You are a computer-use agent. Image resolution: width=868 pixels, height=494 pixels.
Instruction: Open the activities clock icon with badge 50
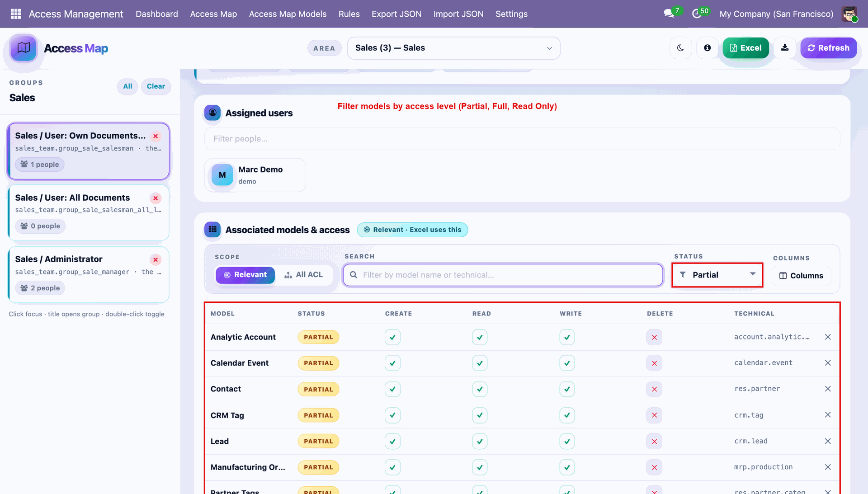click(x=697, y=14)
